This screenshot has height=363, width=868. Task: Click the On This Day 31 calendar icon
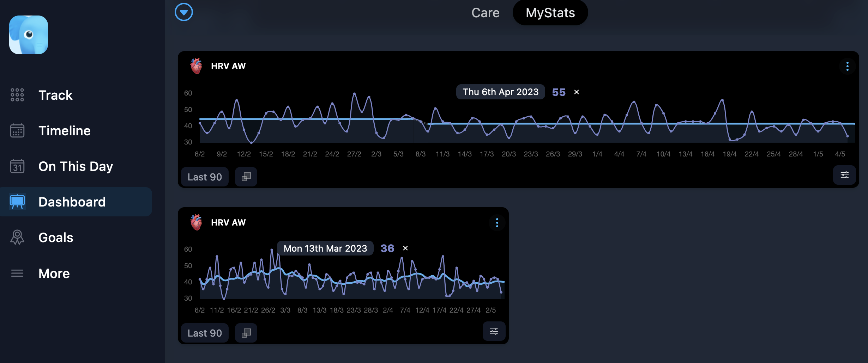click(17, 166)
